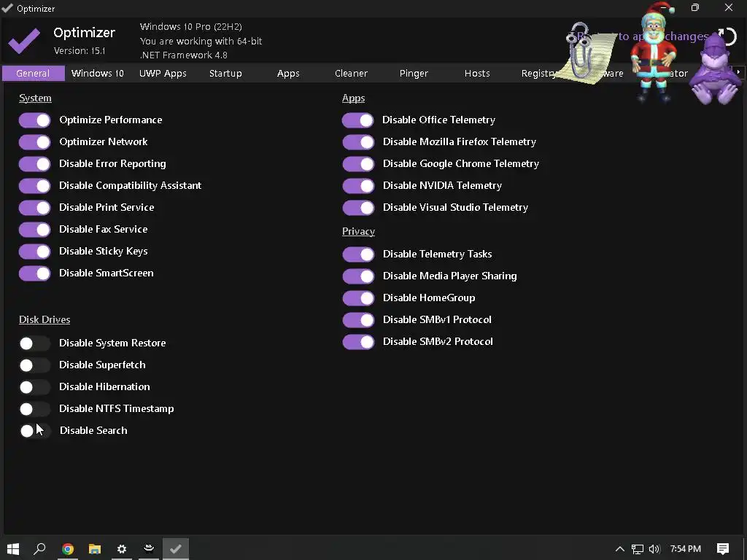Toggle Disable NVIDIA Telemetry switch
The image size is (747, 560).
coord(358,186)
